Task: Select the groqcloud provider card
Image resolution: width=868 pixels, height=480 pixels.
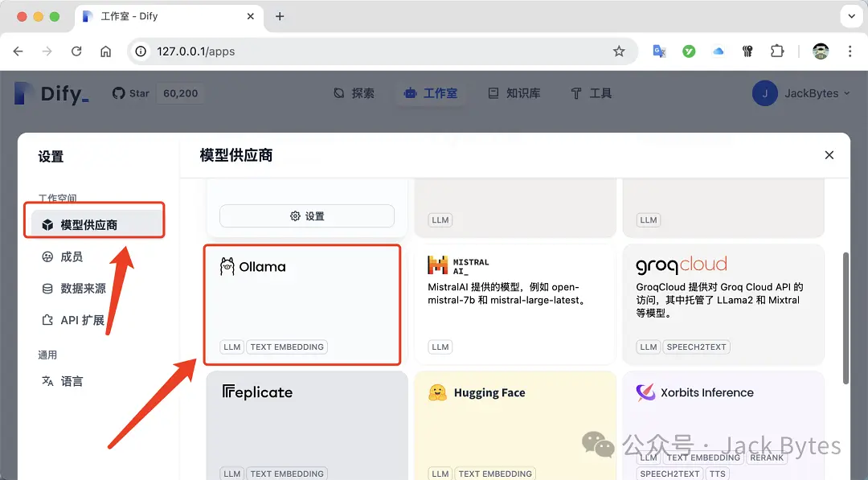Action: click(722, 304)
